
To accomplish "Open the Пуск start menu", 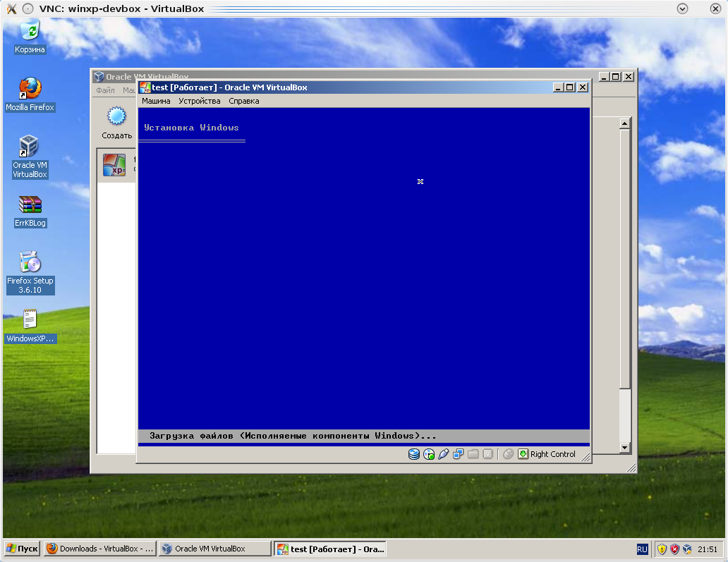I will [x=23, y=549].
